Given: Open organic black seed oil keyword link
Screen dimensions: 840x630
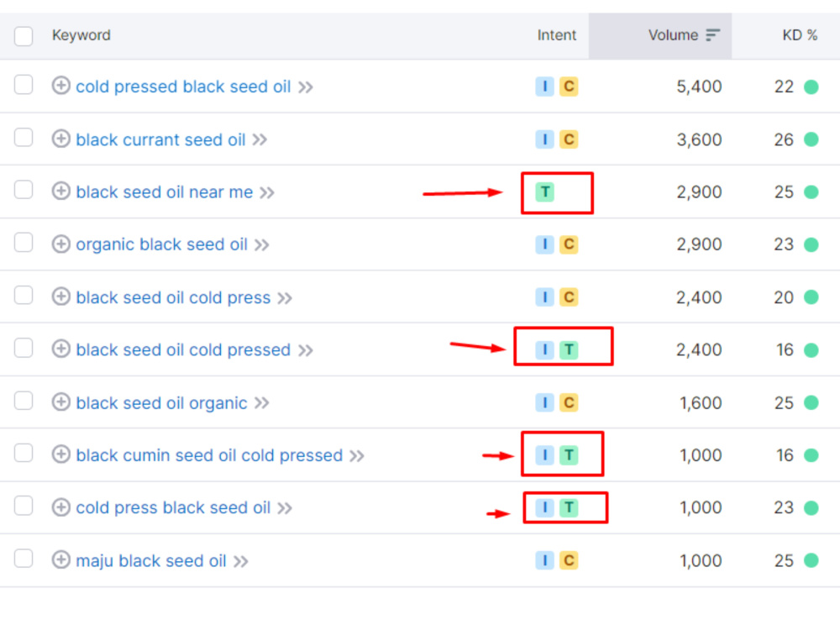Looking at the screenshot, I should tap(162, 244).
